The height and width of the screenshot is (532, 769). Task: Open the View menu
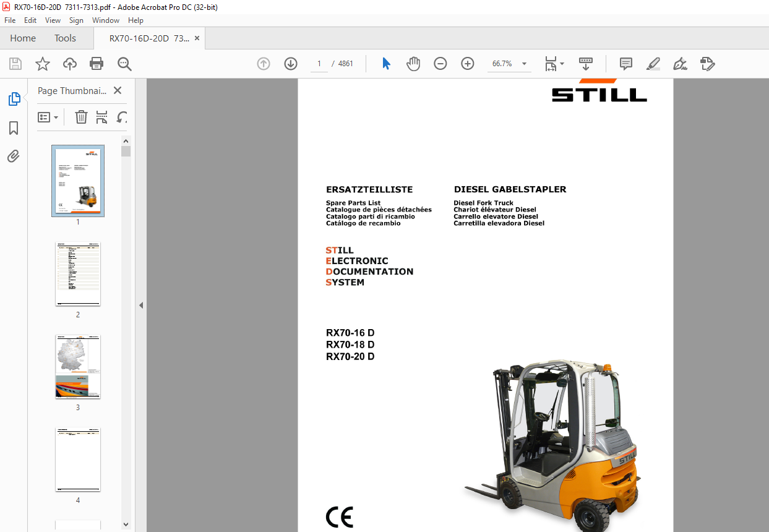(53, 20)
